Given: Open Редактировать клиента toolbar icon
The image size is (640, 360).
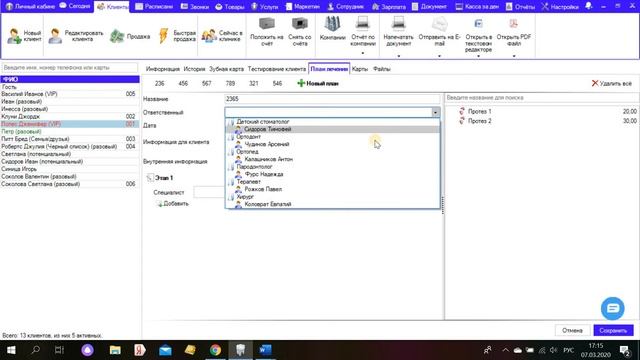Looking at the screenshot, I should click(x=55, y=36).
